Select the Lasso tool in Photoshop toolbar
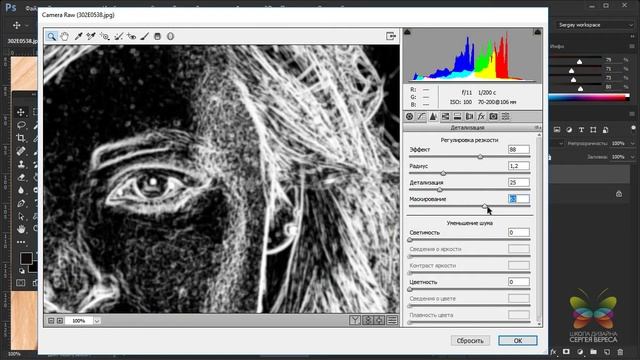Image resolution: width=640 pixels, height=360 pixels. point(21,125)
